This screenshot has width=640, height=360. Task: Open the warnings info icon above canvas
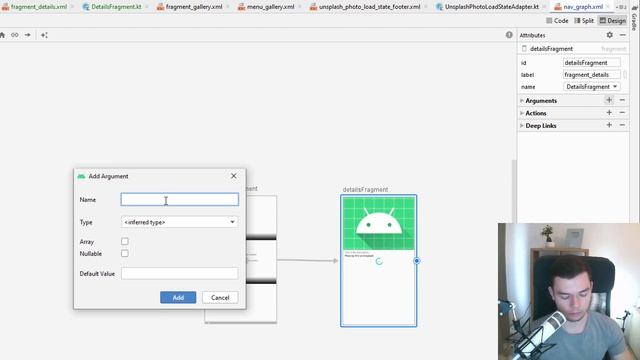[509, 35]
